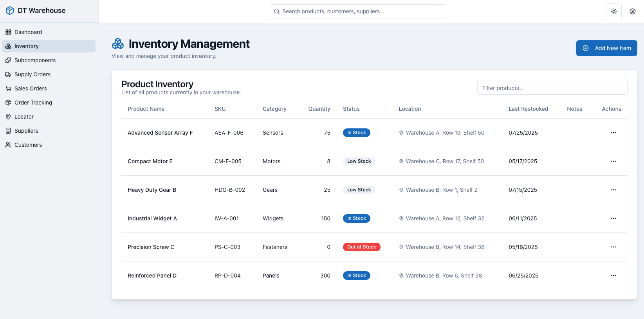Click In Stock badge for Reinforced Panel D
644x319 pixels.
click(x=357, y=276)
